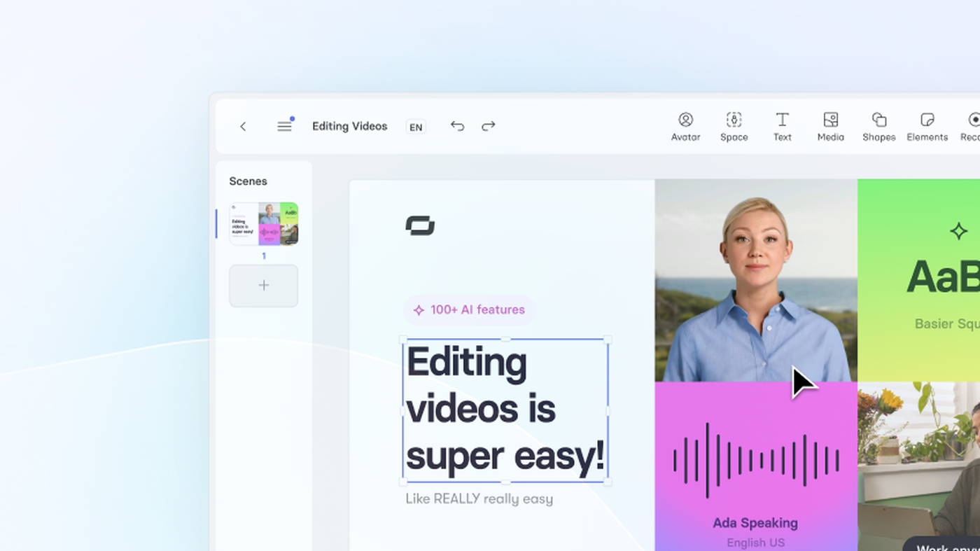Open the Elements tool
Viewport: 980px width, 551px height.
click(927, 127)
